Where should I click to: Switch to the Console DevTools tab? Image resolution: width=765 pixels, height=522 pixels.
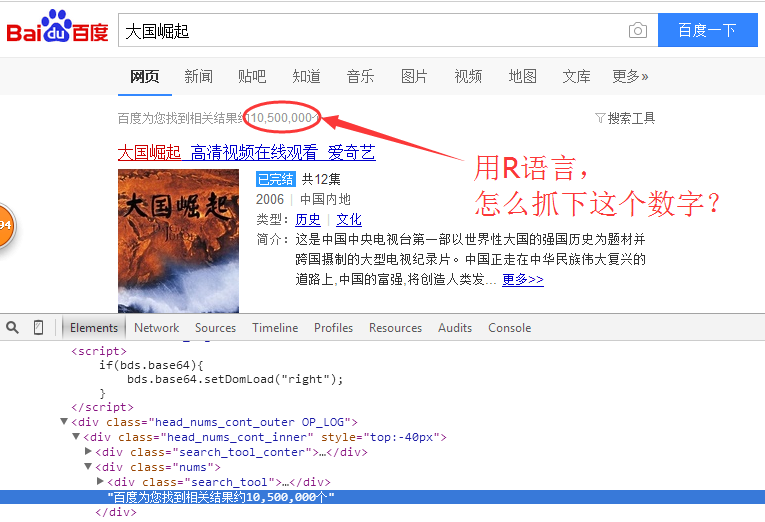click(x=510, y=328)
